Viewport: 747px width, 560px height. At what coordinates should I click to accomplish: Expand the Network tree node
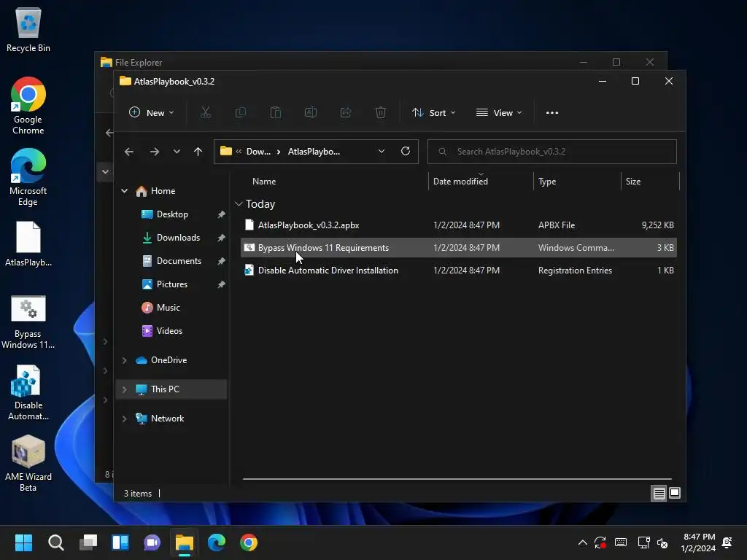[x=124, y=419]
